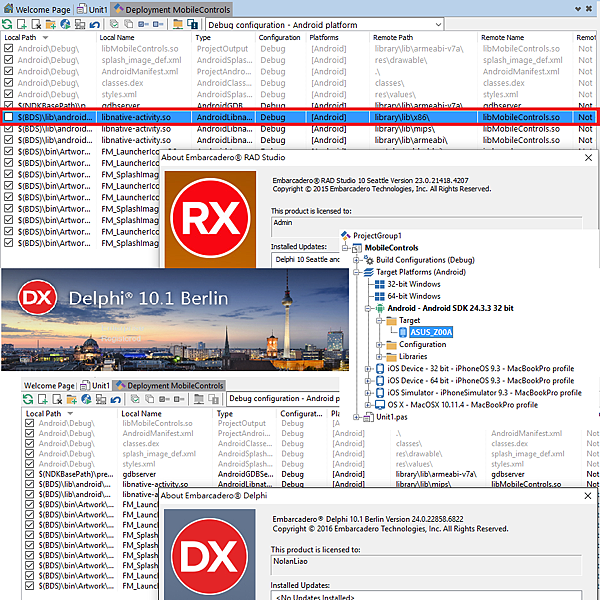Click Delete Selected Files icon in lower toolbar
Image resolution: width=600 pixels, height=600 pixels.
point(57,399)
